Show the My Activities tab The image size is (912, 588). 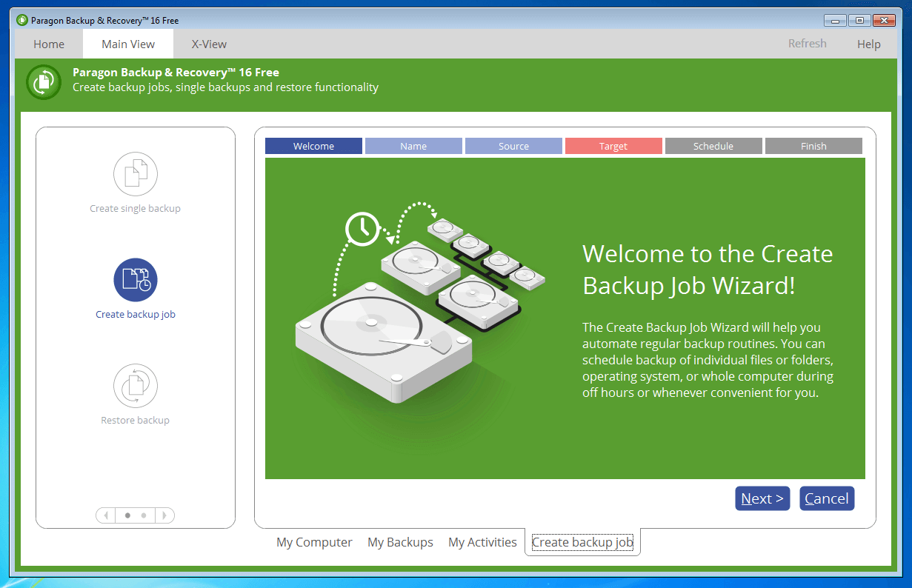point(482,542)
